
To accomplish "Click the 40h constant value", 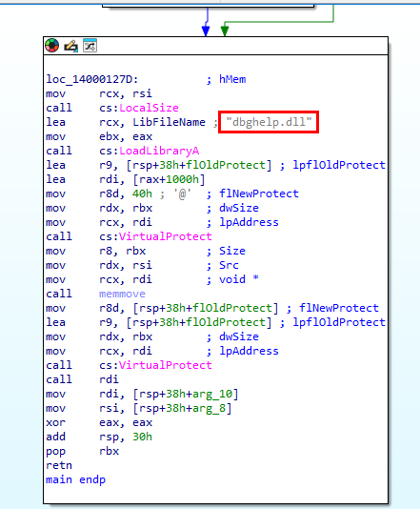I will pyautogui.click(x=142, y=193).
